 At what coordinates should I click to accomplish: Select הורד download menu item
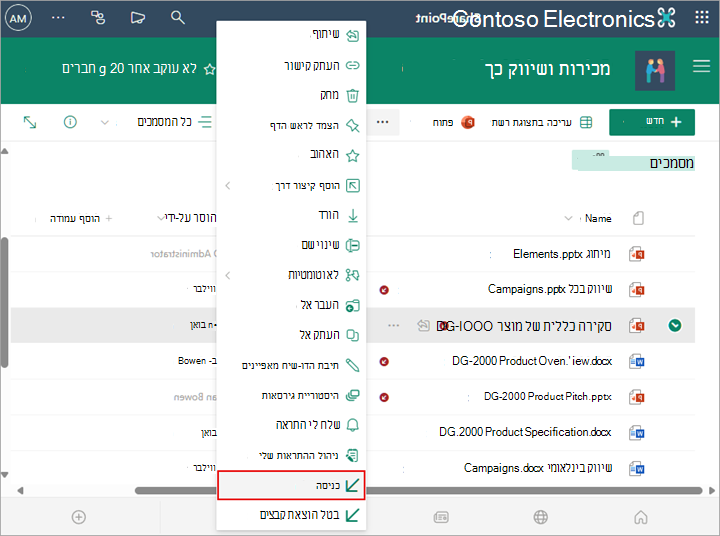point(291,215)
